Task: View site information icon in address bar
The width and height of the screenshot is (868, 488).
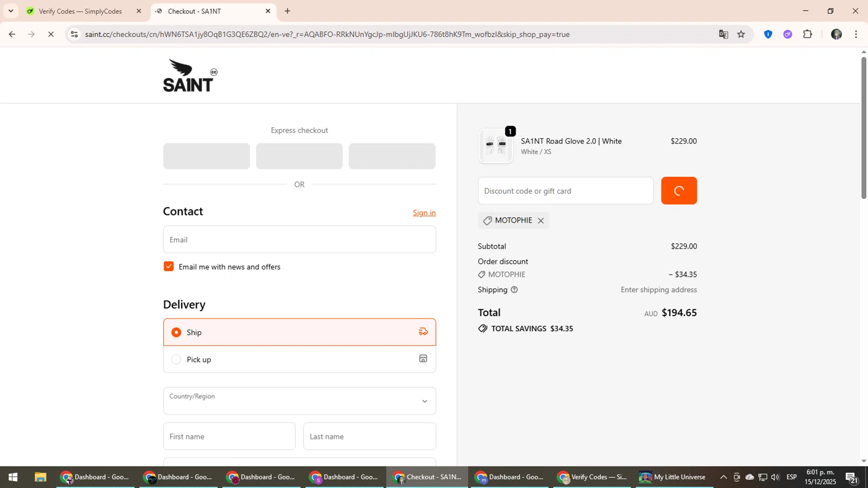Action: pyautogui.click(x=73, y=34)
